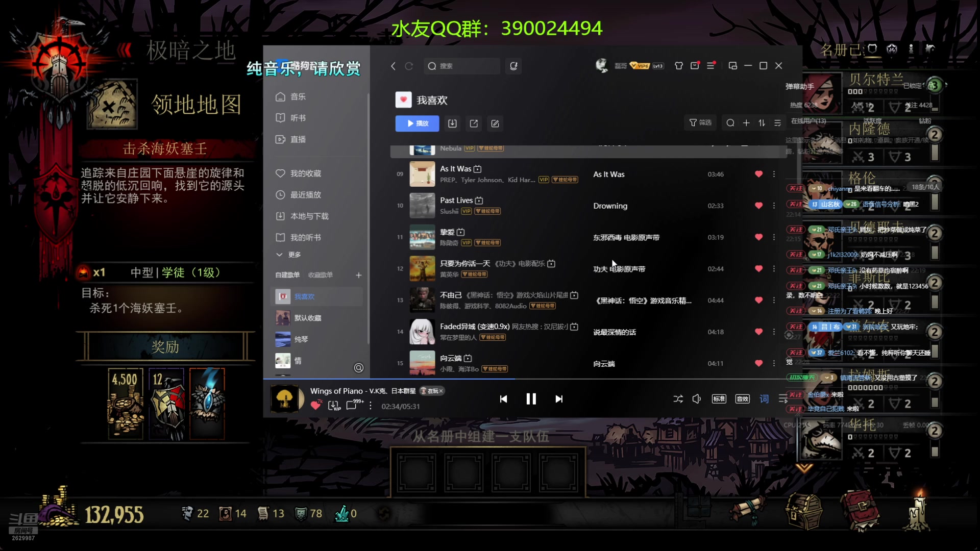Open the skin (shirt) icon in the player header
This screenshot has height=551, width=980.
coord(679,66)
